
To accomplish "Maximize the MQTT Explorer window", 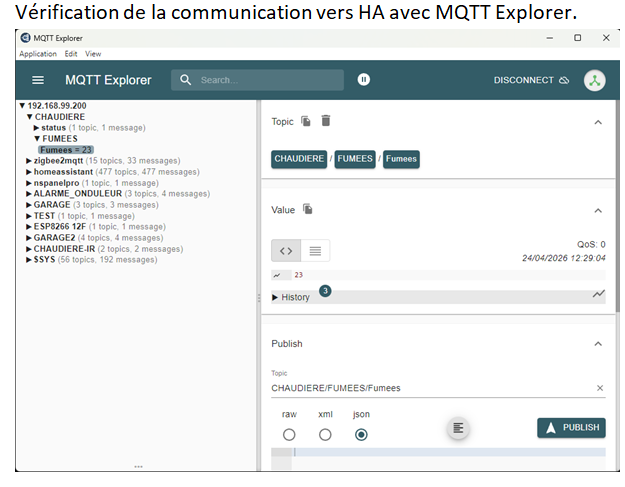I will tap(578, 38).
